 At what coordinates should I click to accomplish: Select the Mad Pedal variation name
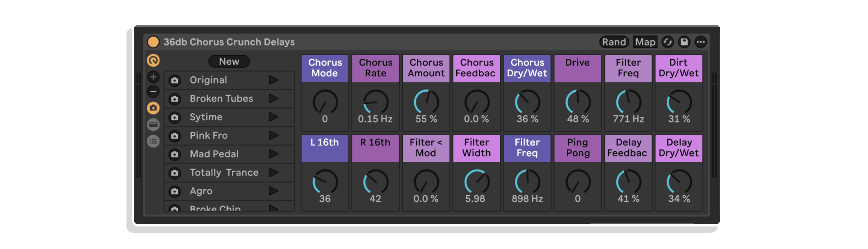(x=214, y=154)
